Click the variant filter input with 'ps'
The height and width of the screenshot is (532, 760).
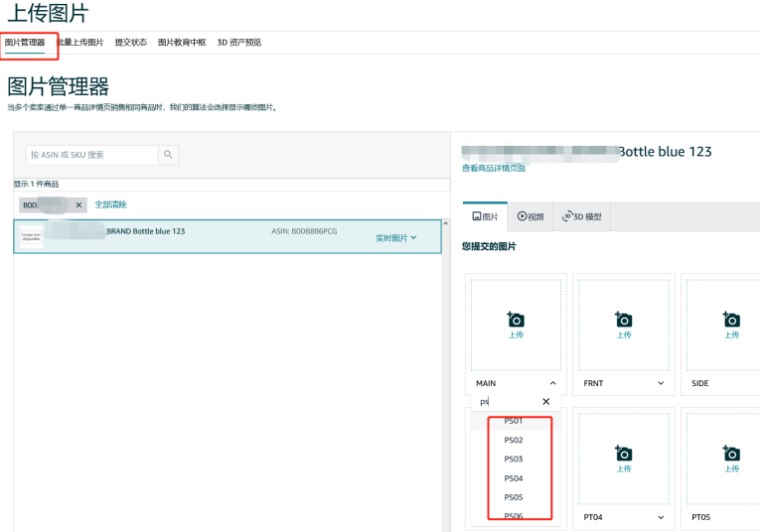(x=507, y=402)
